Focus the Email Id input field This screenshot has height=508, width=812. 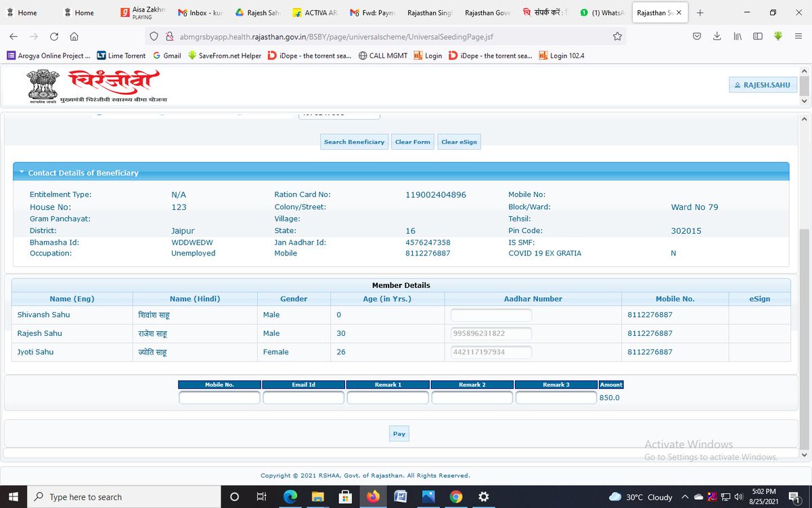click(x=303, y=398)
